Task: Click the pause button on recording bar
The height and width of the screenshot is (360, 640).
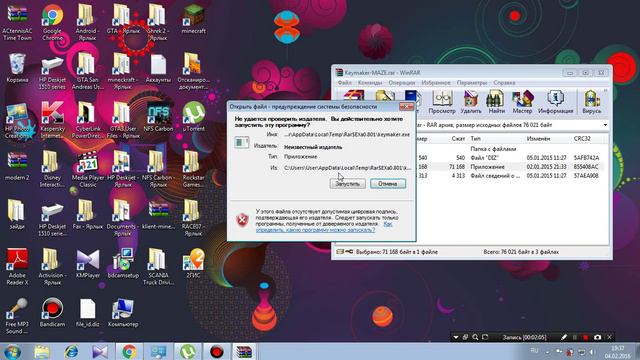Action: [x=575, y=337]
